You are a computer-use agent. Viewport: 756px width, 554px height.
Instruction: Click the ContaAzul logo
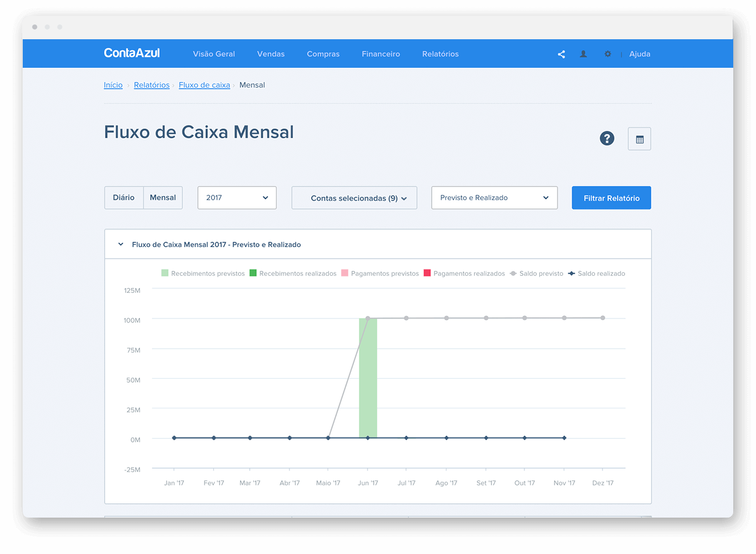tap(131, 53)
